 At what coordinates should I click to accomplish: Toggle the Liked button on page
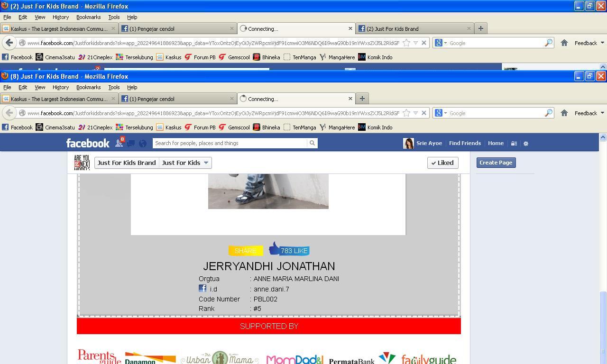tap(442, 163)
